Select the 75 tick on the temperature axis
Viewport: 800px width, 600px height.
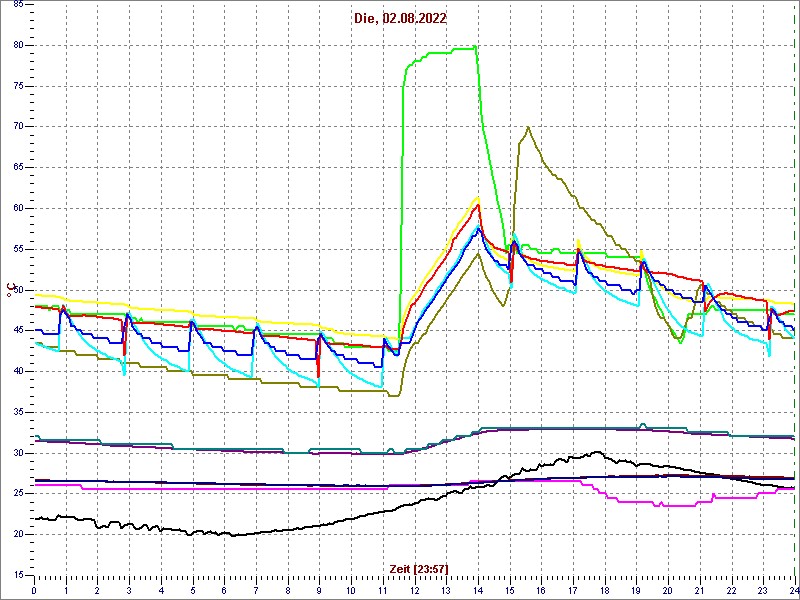click(17, 86)
